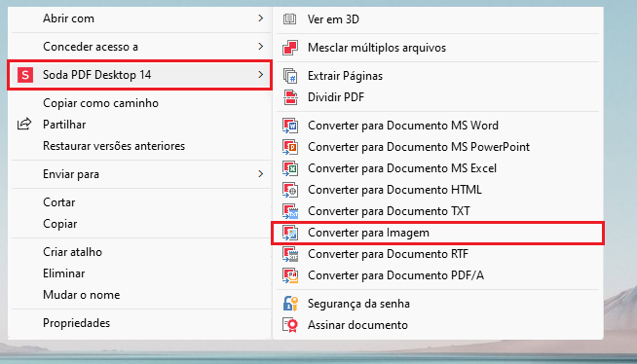The height and width of the screenshot is (364, 637).
Task: Open Propriedades of the file
Action: coord(139,323)
